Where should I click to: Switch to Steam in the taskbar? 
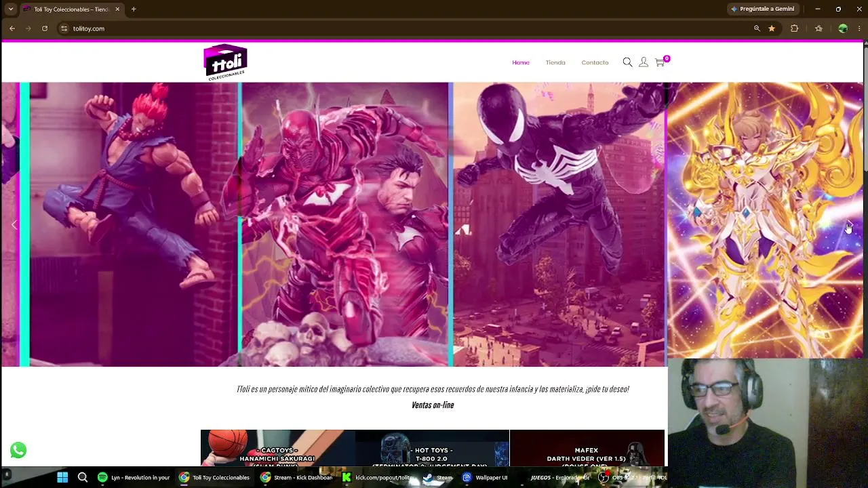pos(438,477)
